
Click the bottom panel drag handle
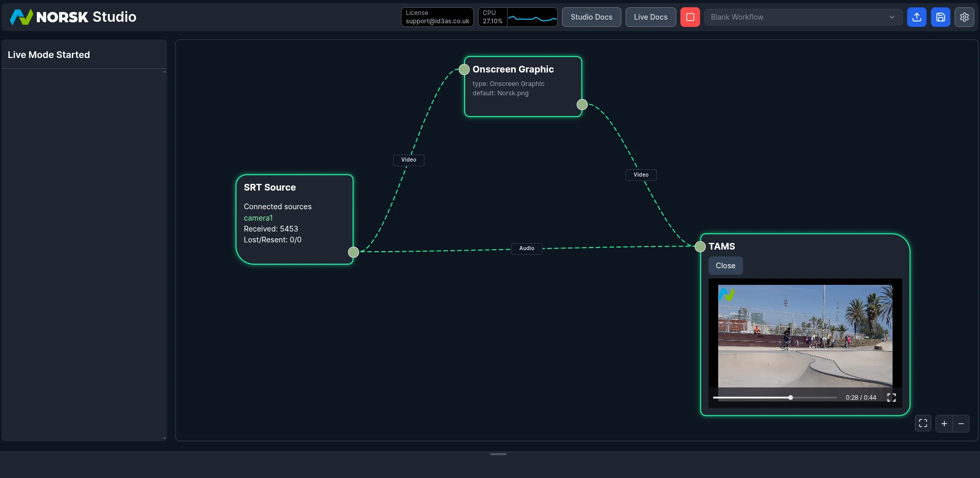tap(498, 454)
